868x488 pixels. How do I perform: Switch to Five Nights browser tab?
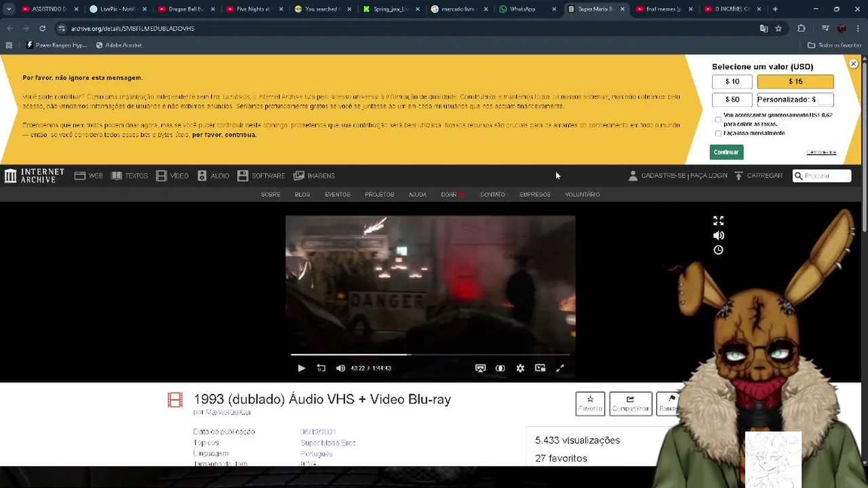click(254, 9)
